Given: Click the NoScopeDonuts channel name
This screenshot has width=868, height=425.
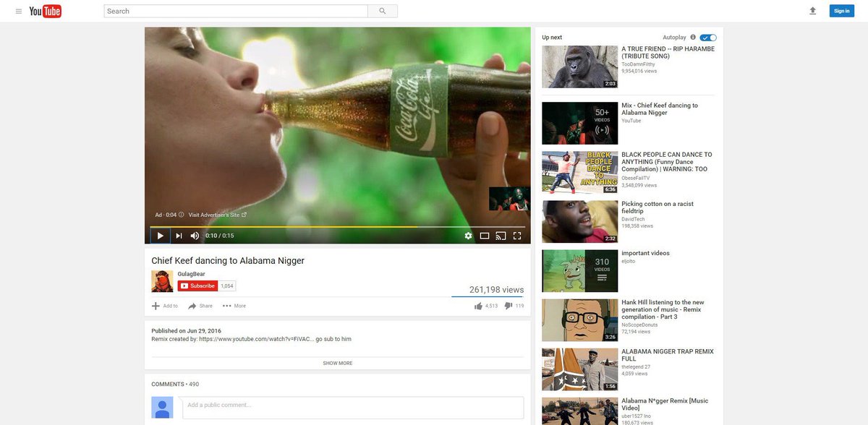Looking at the screenshot, I should coord(641,325).
